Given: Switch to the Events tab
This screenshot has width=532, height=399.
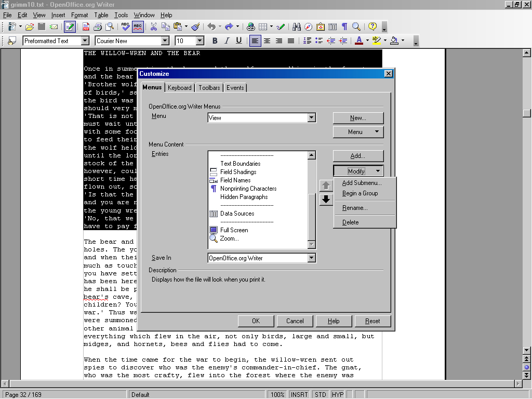Looking at the screenshot, I should click(235, 87).
